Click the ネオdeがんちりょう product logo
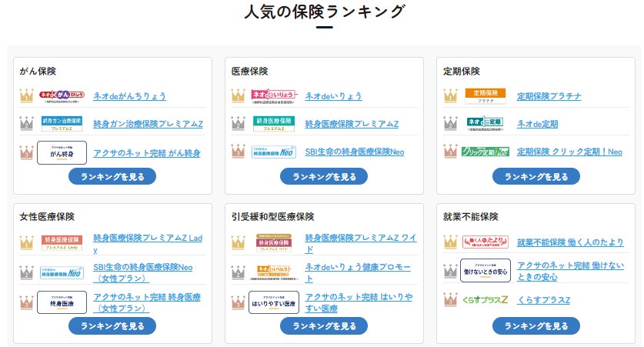Screen dimensions: 644x347 (62, 96)
